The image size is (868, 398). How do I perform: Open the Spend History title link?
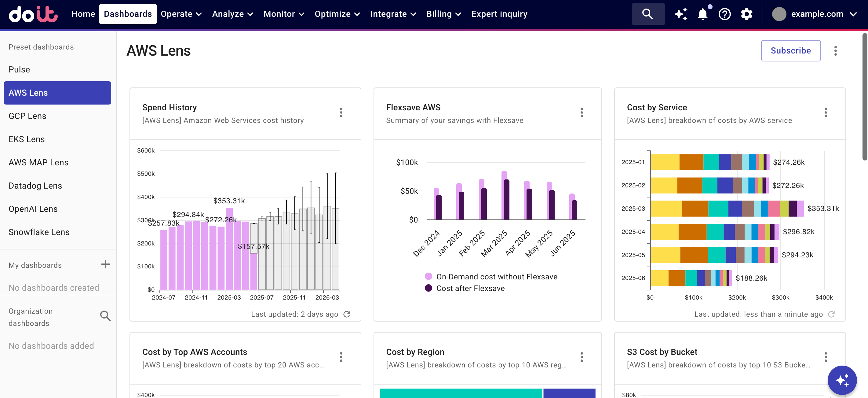pos(170,107)
